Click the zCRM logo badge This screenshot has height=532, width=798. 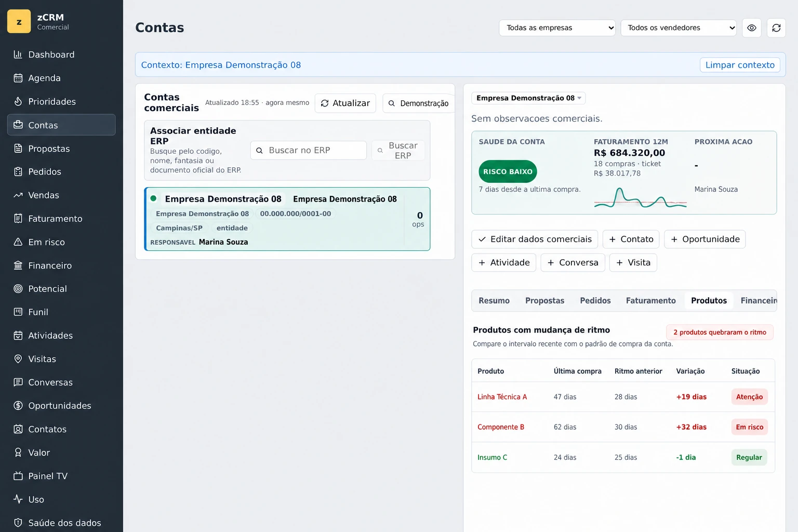pyautogui.click(x=19, y=21)
